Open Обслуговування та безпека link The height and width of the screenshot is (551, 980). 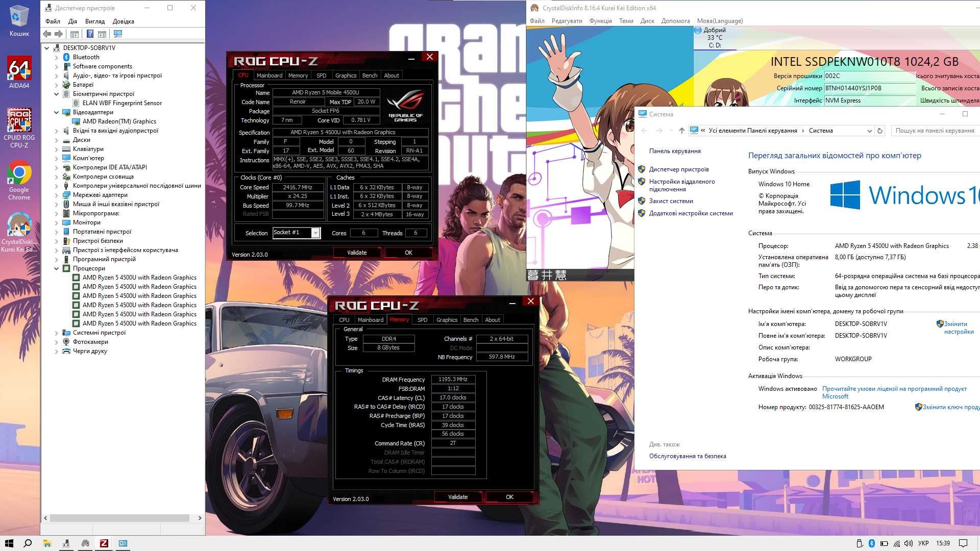pos(688,456)
